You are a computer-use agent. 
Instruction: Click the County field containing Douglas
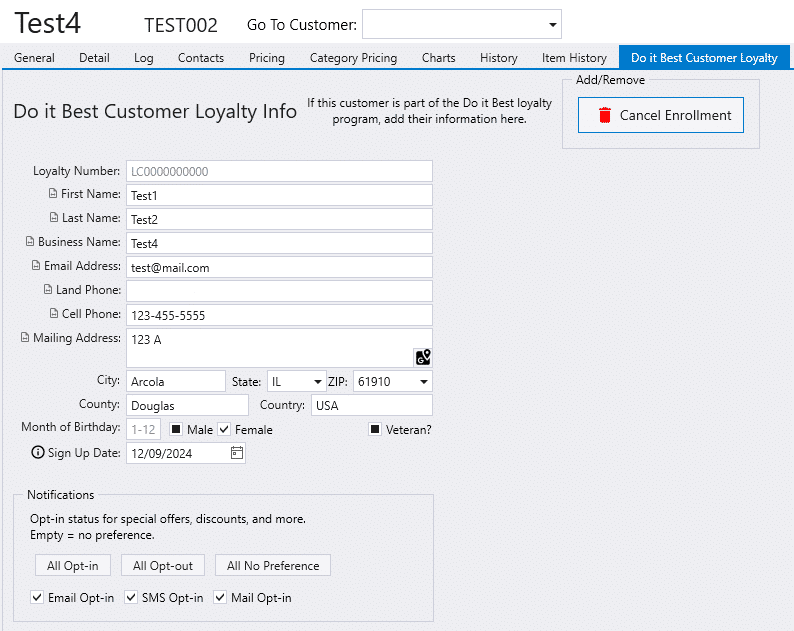[x=187, y=405]
